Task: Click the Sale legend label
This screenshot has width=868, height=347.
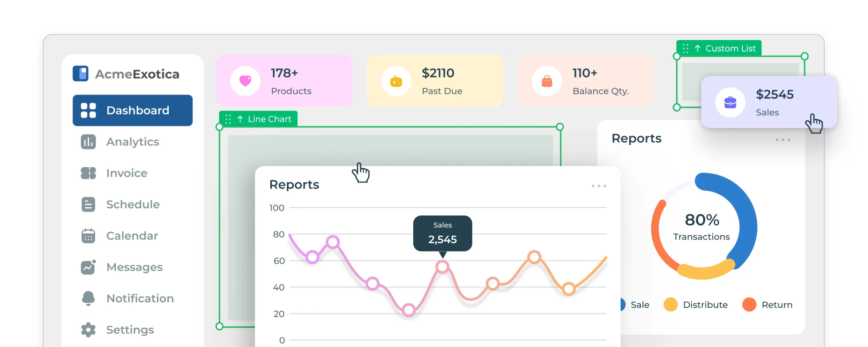Action: 640,305
